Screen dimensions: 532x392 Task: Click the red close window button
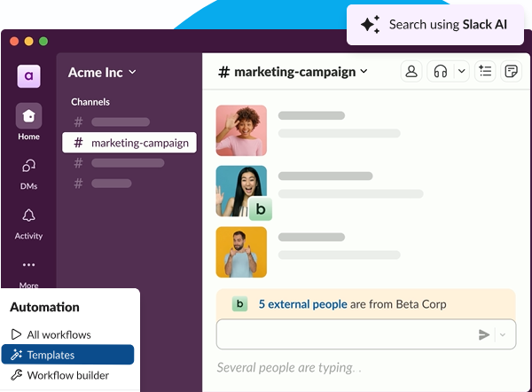(x=14, y=42)
